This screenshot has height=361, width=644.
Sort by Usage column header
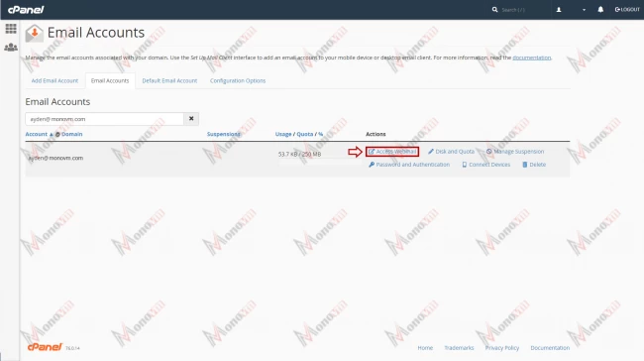pyautogui.click(x=283, y=134)
